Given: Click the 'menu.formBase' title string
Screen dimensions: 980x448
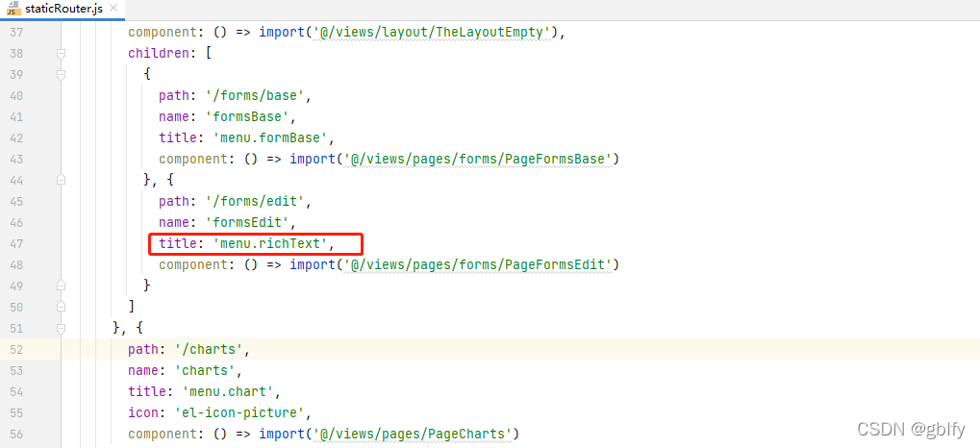Looking at the screenshot, I should [x=268, y=138].
